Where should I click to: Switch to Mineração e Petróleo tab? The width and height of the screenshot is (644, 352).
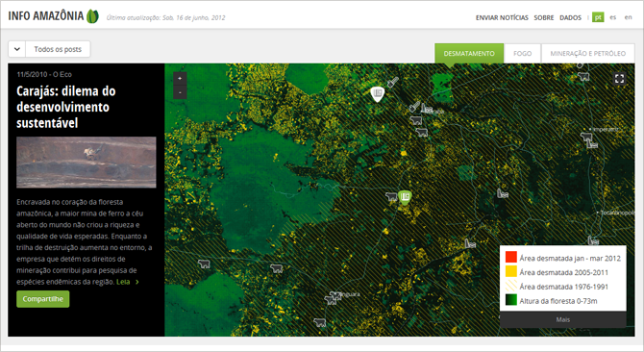click(x=587, y=54)
